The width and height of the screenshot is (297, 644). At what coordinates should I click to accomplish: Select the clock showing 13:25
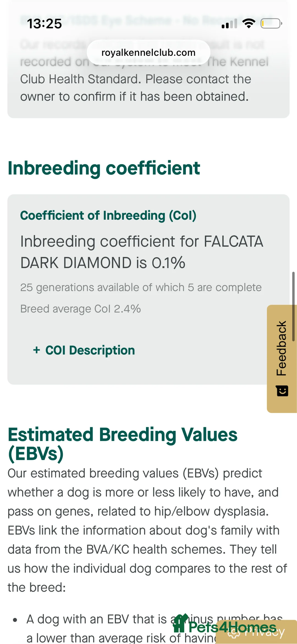[x=45, y=24]
